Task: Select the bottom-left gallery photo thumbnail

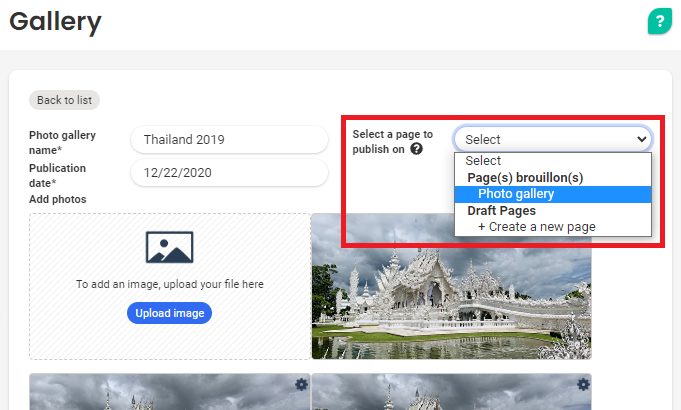Action: 169,392
